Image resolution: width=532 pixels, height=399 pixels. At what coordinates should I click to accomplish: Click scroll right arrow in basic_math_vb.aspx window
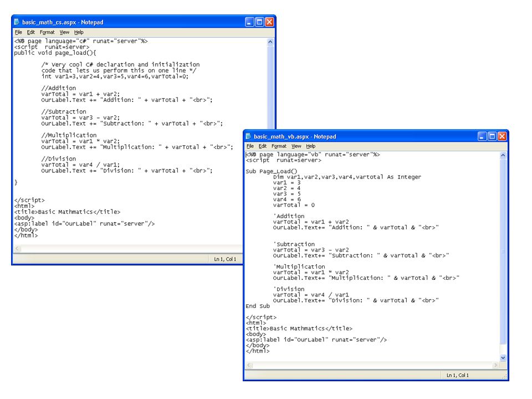click(496, 365)
